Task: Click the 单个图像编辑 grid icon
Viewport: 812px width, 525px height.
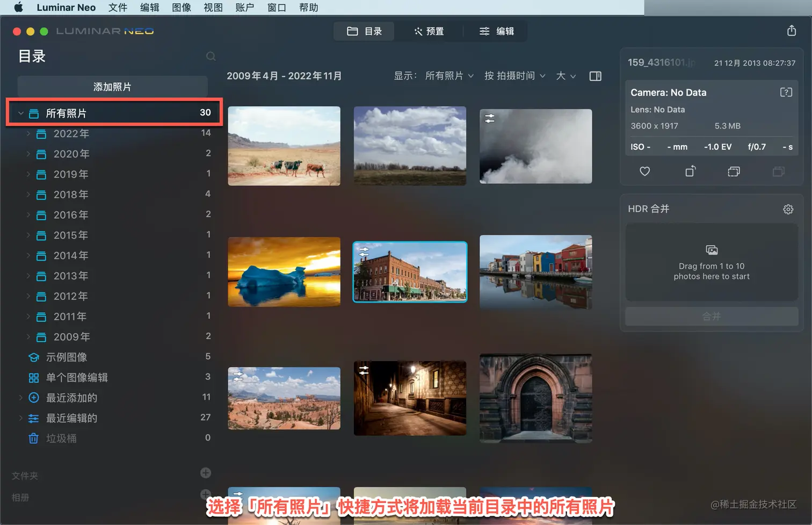Action: coord(34,378)
